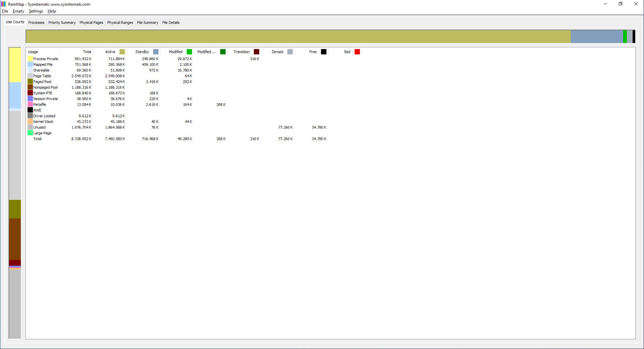Image resolution: width=644 pixels, height=349 pixels.
Task: Click the Free column black swatch
Action: pos(324,52)
